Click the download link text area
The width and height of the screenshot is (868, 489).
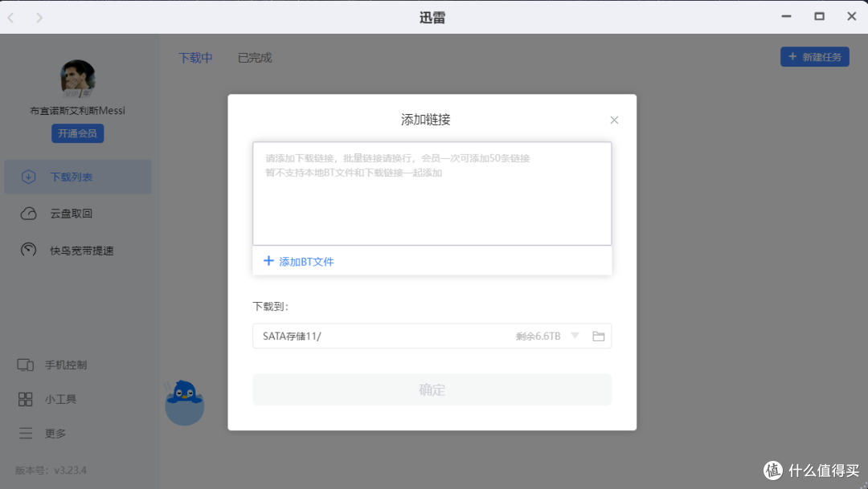point(432,194)
